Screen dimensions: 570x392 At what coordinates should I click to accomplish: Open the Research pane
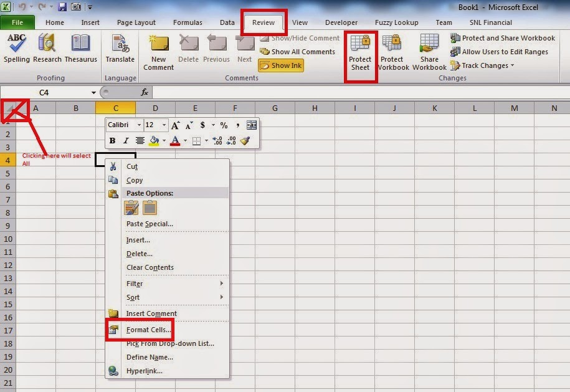[47, 49]
